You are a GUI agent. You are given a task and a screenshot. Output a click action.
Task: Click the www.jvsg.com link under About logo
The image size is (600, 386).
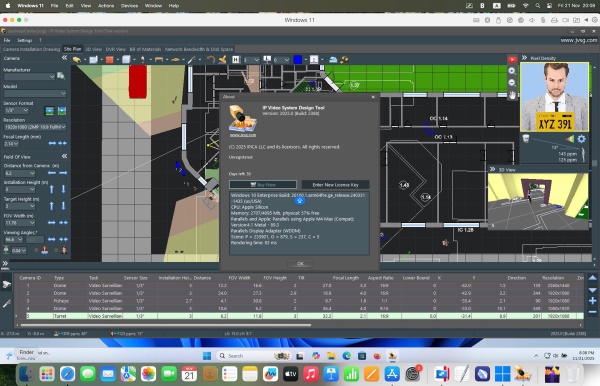tap(243, 135)
